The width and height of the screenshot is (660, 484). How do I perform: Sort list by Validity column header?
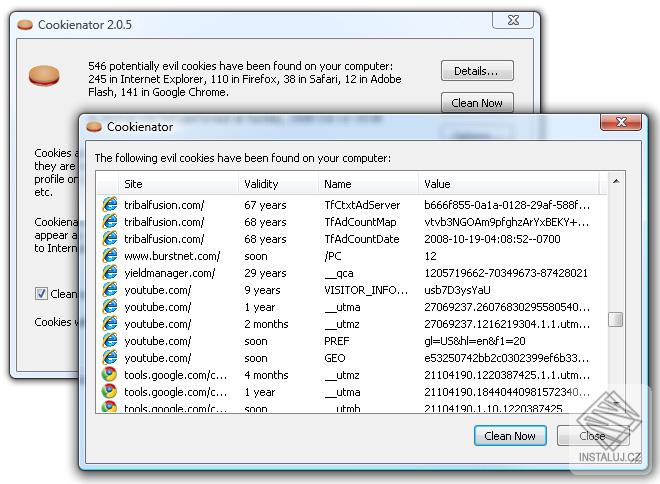pos(278,184)
